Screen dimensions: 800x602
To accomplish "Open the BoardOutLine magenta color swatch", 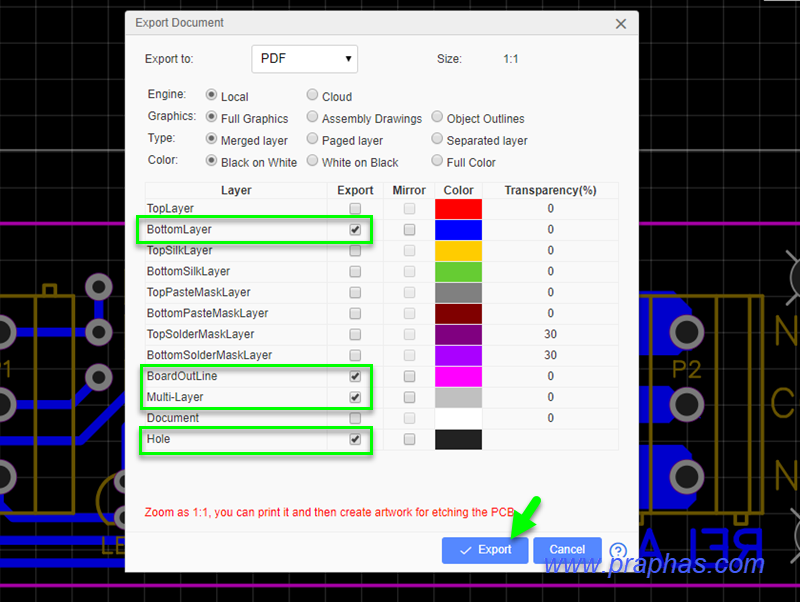I will [x=458, y=376].
